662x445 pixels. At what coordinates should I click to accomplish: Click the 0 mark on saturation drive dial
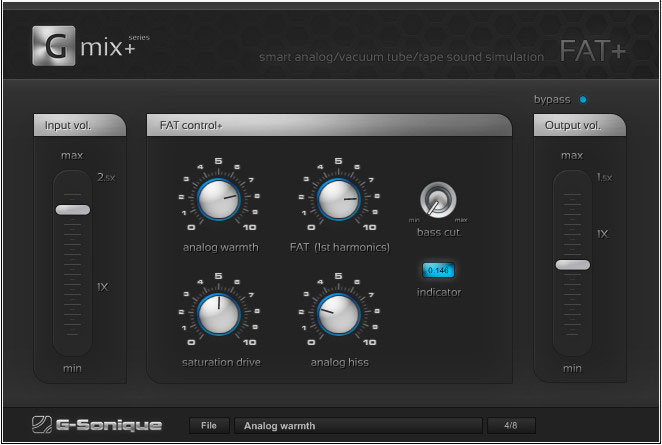click(191, 342)
